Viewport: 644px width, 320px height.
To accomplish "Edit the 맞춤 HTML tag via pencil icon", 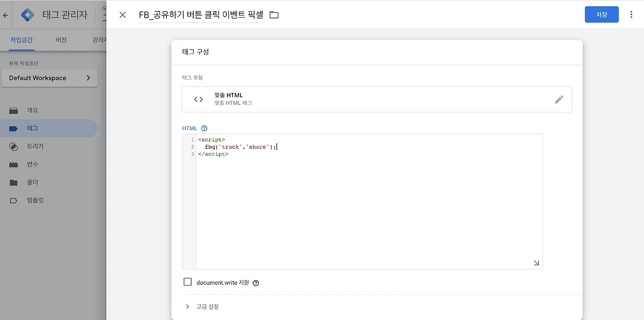I will (559, 99).
